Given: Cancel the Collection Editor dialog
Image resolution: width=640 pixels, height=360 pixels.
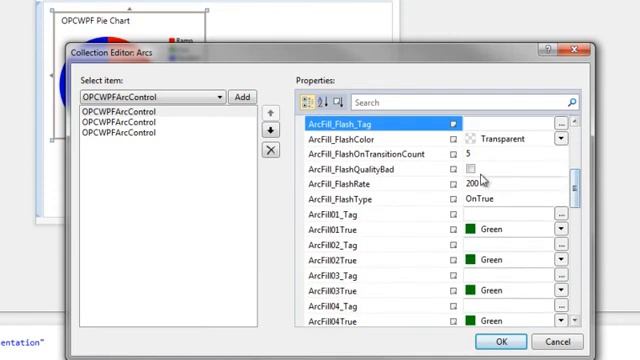Looking at the screenshot, I should coord(558,342).
